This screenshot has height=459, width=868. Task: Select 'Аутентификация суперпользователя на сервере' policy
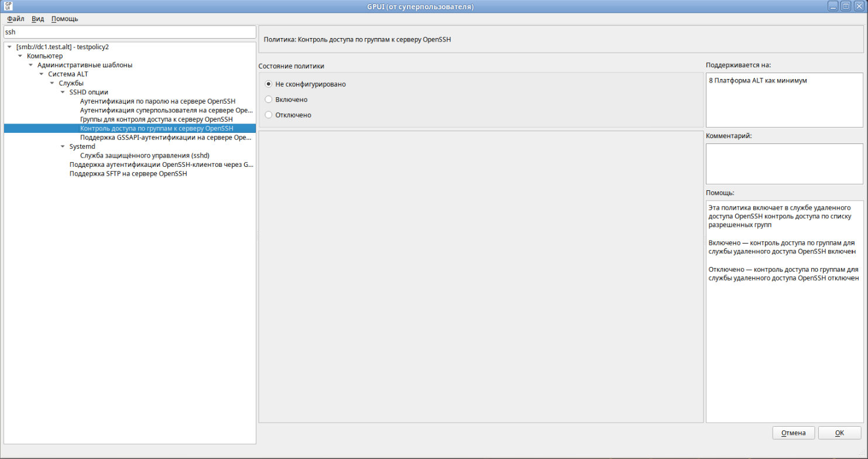tap(166, 110)
